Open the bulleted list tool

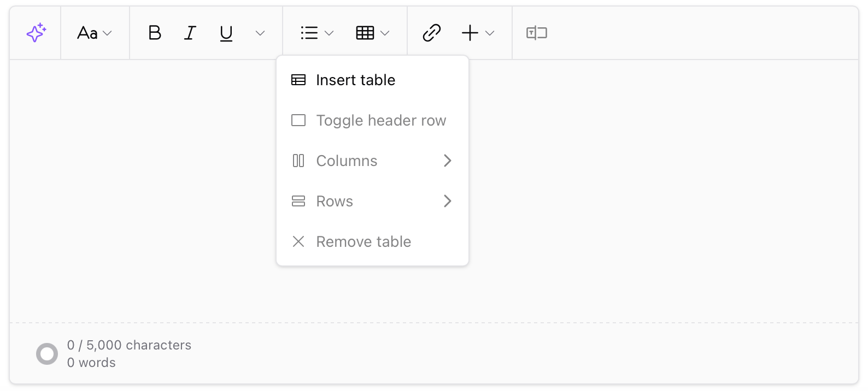pos(309,33)
